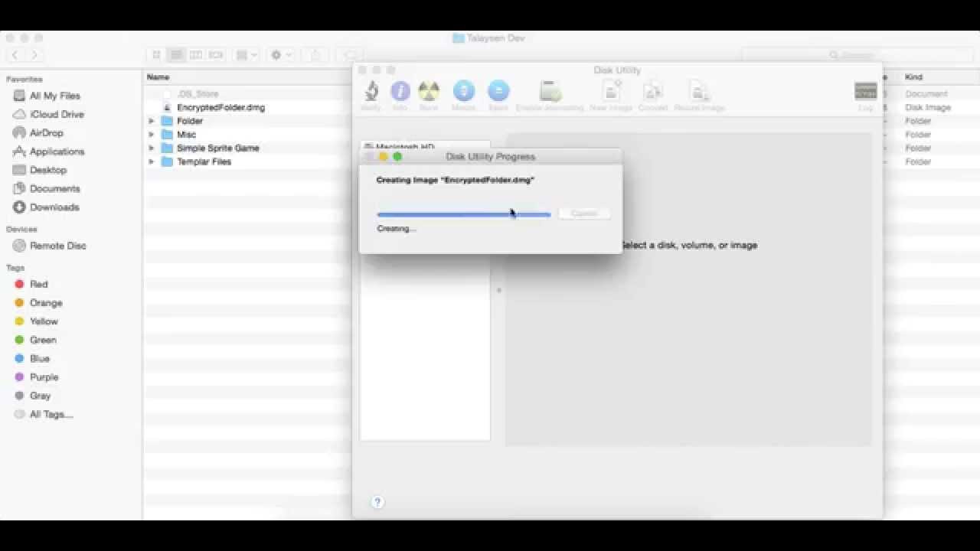The height and width of the screenshot is (551, 980).
Task: Click Cancel in Disk Utility Progress dialog
Action: 584,214
